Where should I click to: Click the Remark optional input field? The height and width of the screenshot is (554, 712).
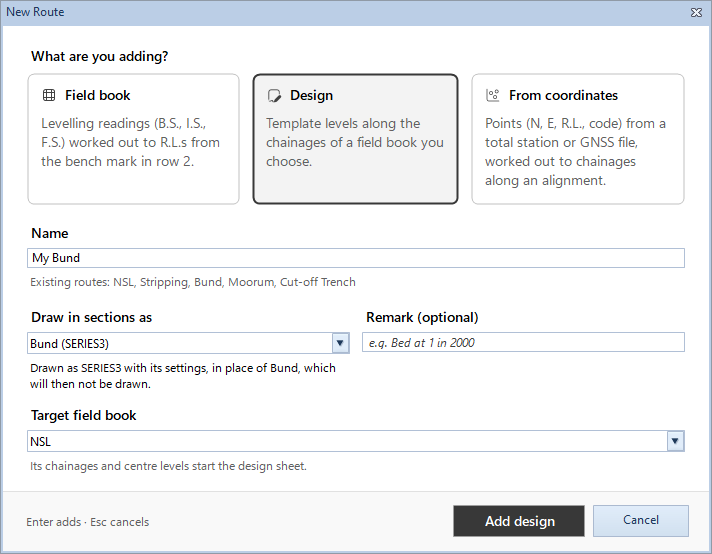coord(523,342)
